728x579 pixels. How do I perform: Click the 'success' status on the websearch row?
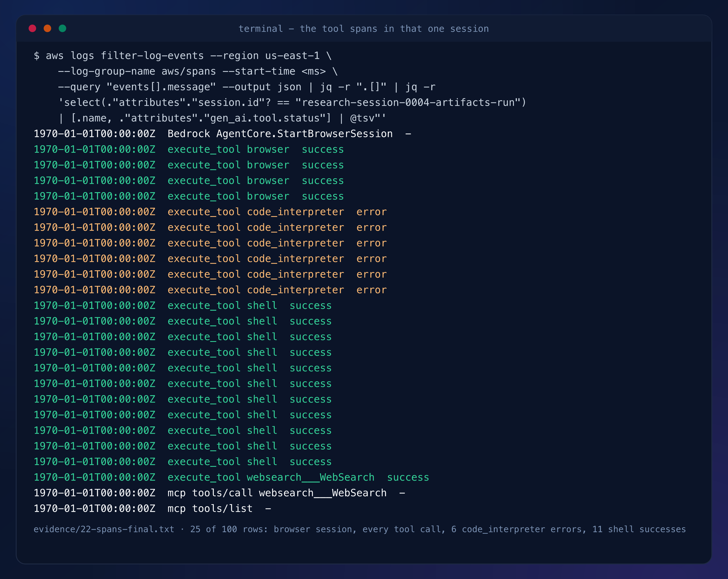(x=408, y=477)
